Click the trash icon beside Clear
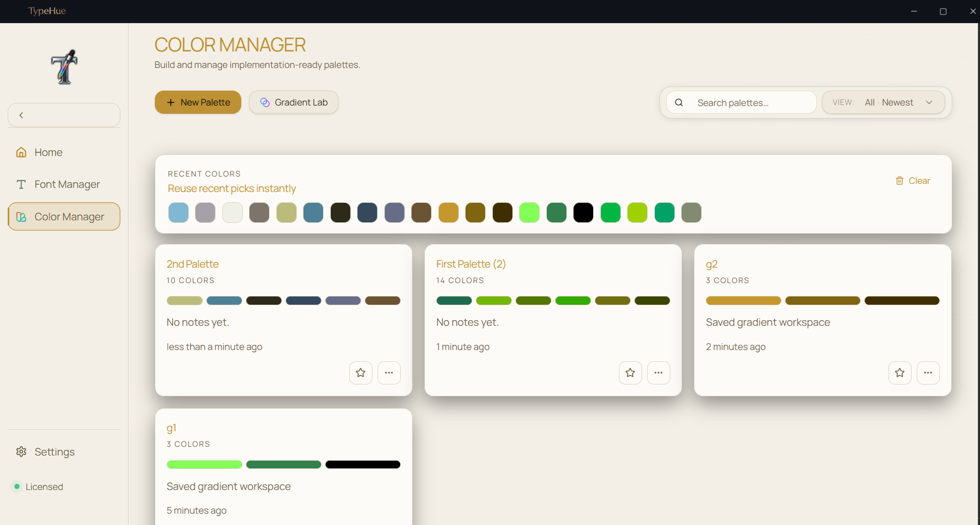 (x=900, y=181)
